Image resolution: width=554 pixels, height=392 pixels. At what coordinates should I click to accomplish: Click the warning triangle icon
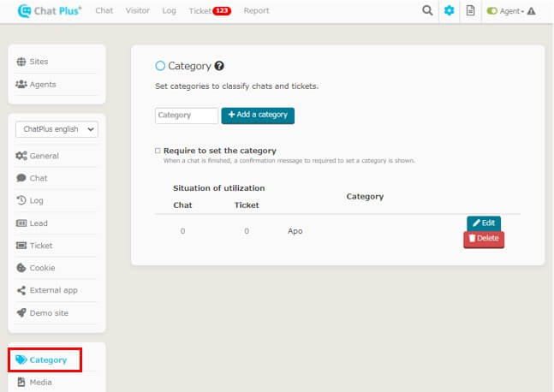pyautogui.click(x=531, y=11)
